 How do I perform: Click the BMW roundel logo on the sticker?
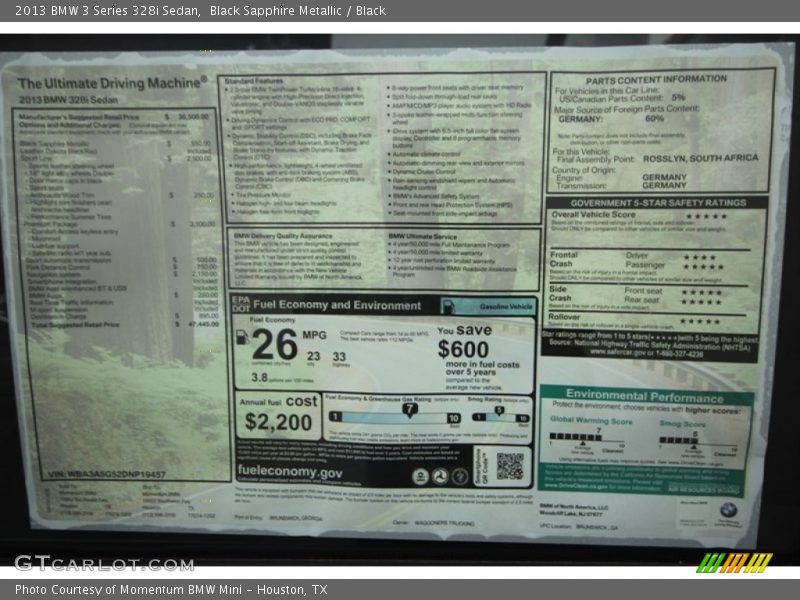coord(728,510)
